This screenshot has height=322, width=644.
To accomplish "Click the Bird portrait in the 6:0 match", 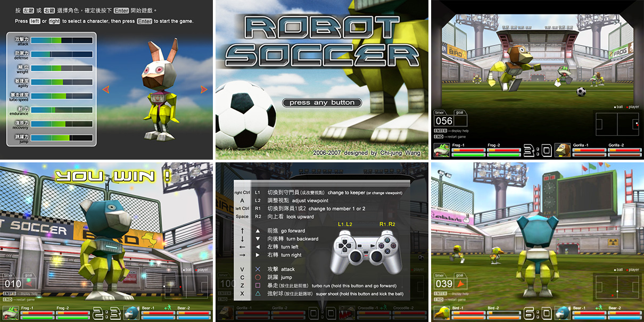I will (442, 312).
